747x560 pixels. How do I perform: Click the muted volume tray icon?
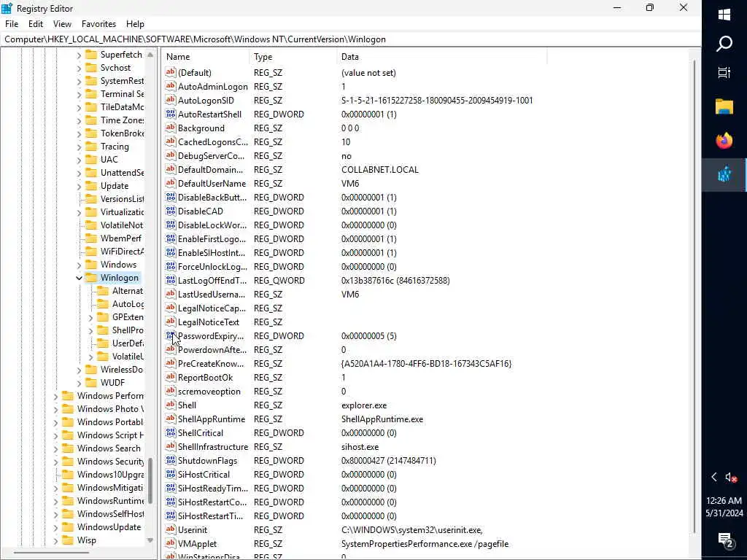tap(731, 477)
